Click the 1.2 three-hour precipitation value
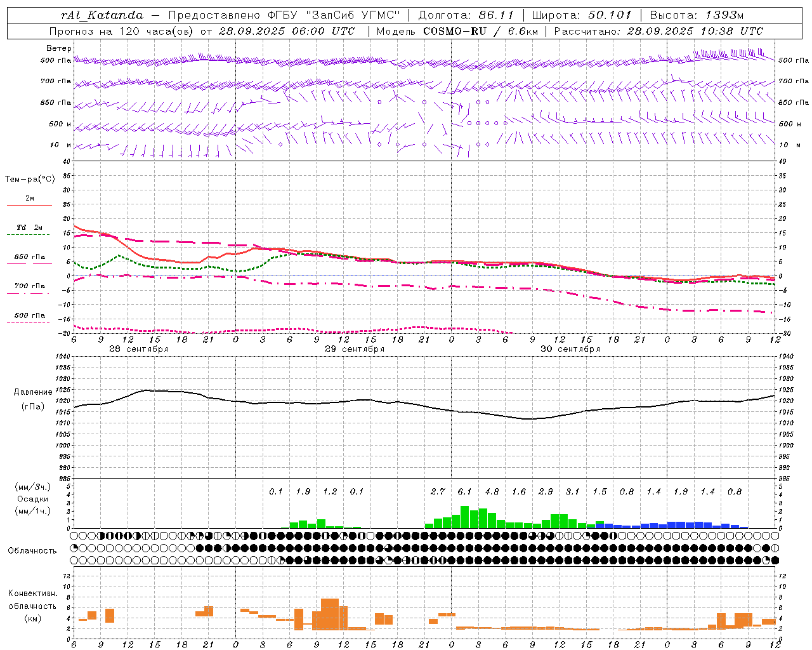Viewport: 812px width, 650px height. pyautogui.click(x=330, y=492)
